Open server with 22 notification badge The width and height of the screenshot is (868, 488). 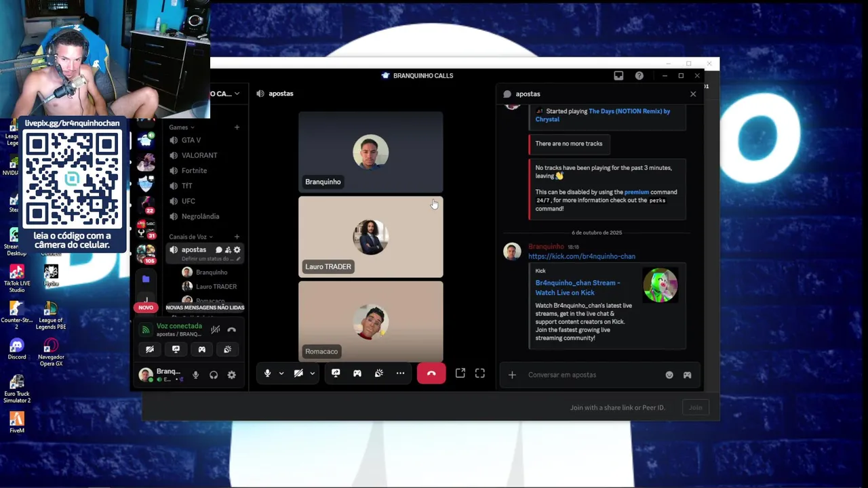pos(146,205)
